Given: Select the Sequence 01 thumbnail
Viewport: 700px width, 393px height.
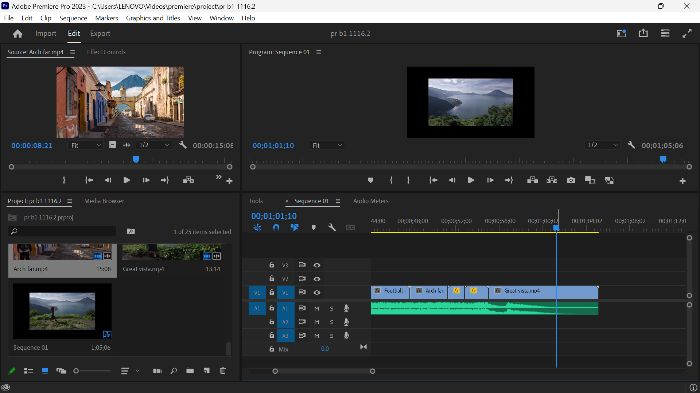Looking at the screenshot, I should 62,311.
